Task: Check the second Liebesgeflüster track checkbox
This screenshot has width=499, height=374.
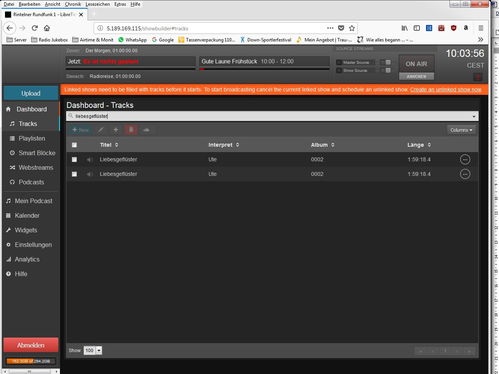Action: point(74,174)
